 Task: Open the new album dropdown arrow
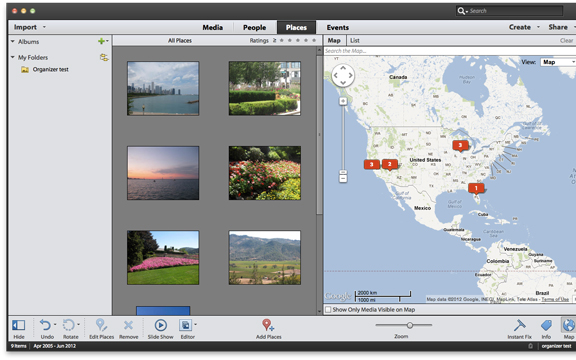pos(107,41)
